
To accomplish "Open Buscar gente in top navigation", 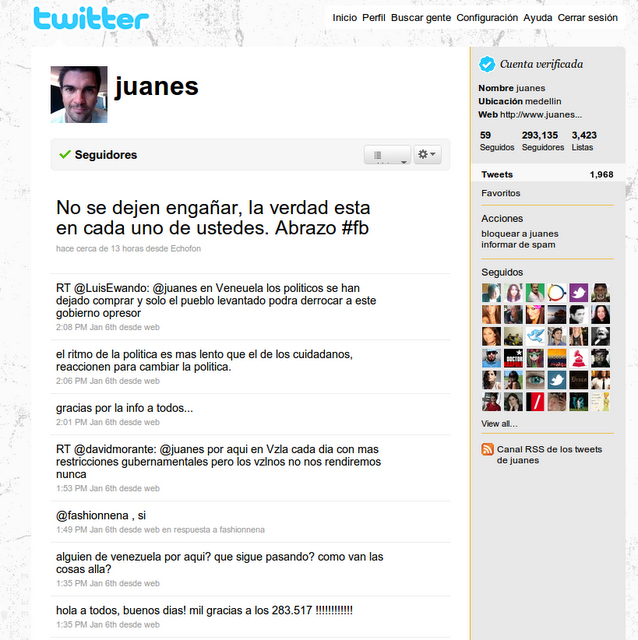I will point(421,18).
